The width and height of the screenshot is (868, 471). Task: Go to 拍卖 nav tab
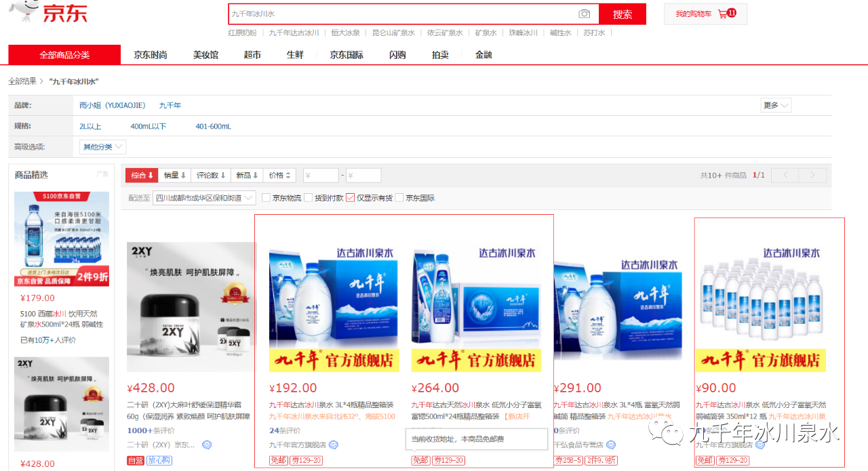pos(440,55)
